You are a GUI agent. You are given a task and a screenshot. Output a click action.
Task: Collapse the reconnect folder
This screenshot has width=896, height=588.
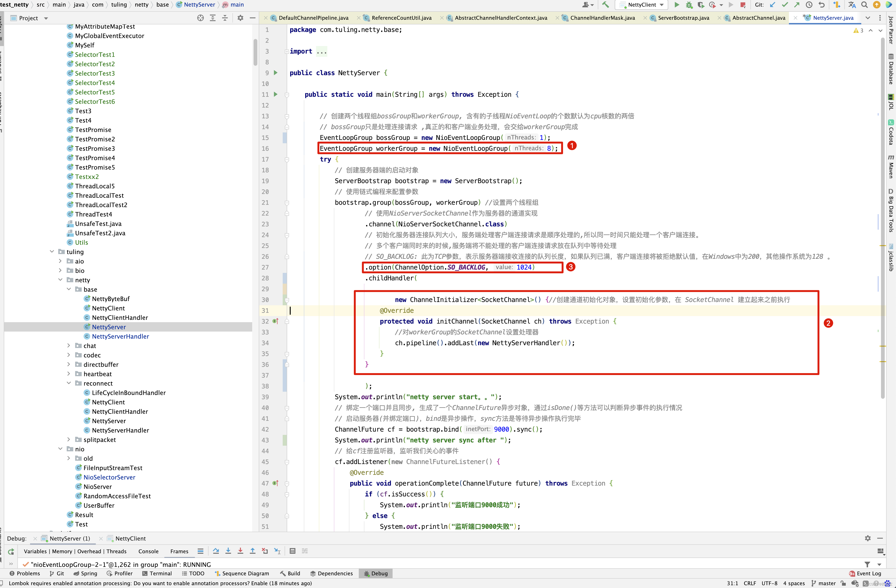click(69, 383)
